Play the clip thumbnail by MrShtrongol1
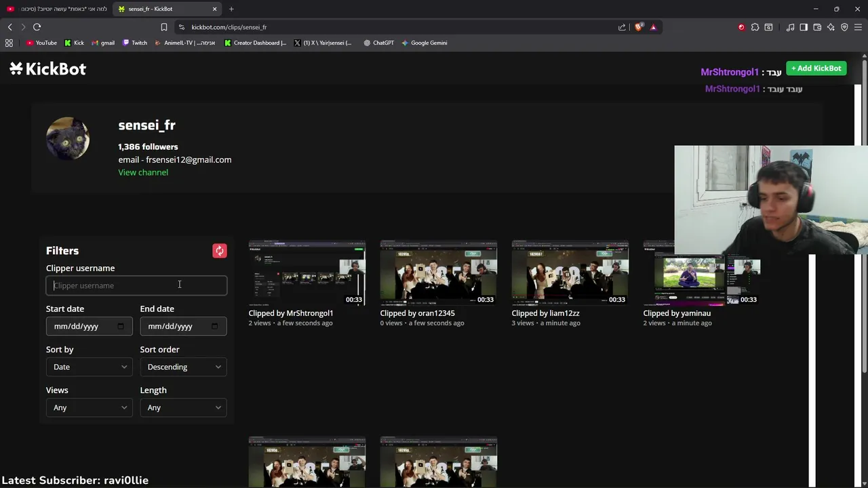868x488 pixels. pos(307,272)
